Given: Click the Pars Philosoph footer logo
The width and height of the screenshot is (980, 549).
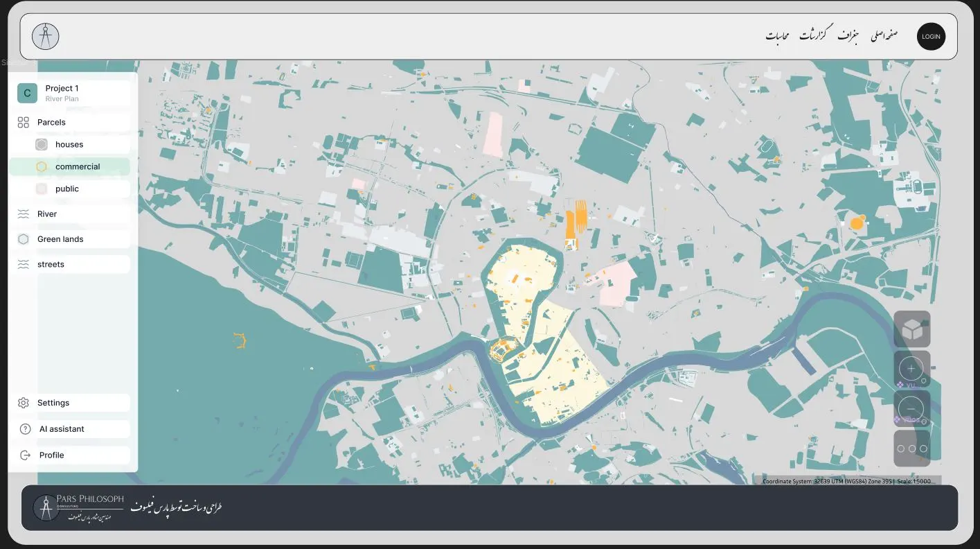Looking at the screenshot, I should tap(79, 508).
